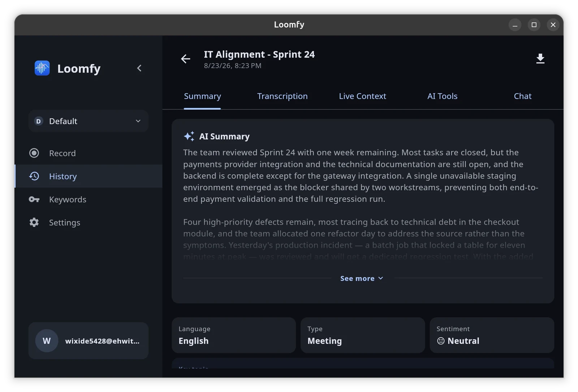Click the Loomfy waveform logo icon
Screen dimensions: 578x392
[x=42, y=68]
